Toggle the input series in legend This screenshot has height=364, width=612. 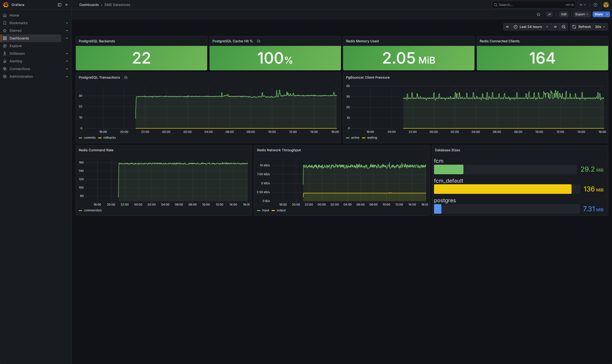(265, 210)
